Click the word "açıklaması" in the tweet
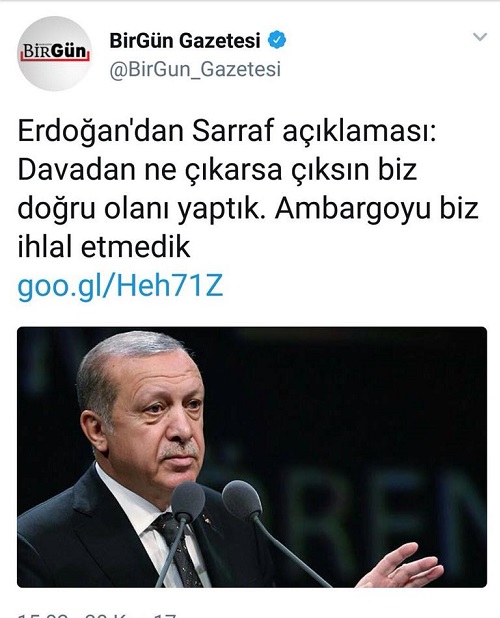This screenshot has width=500, height=618. [x=359, y=132]
